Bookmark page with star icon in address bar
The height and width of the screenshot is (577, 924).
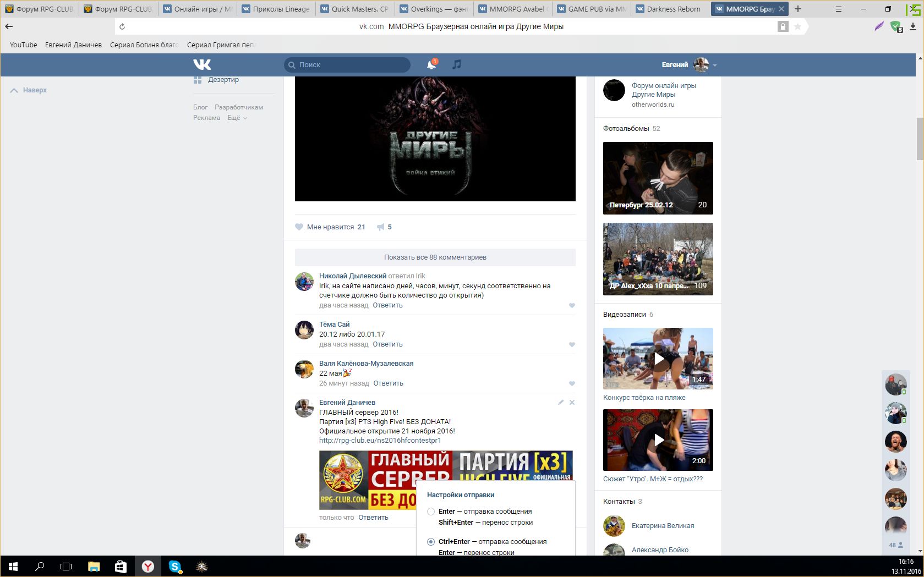[x=797, y=26]
